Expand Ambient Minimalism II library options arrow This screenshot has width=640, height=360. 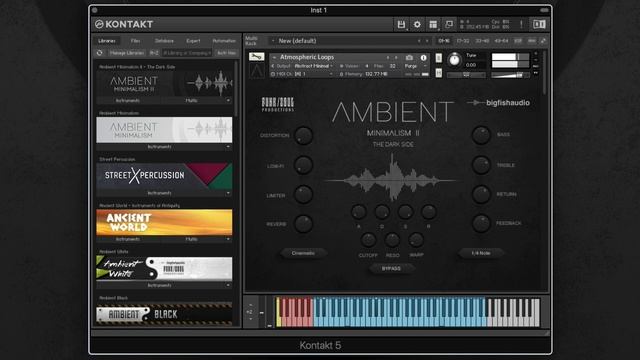point(228,100)
